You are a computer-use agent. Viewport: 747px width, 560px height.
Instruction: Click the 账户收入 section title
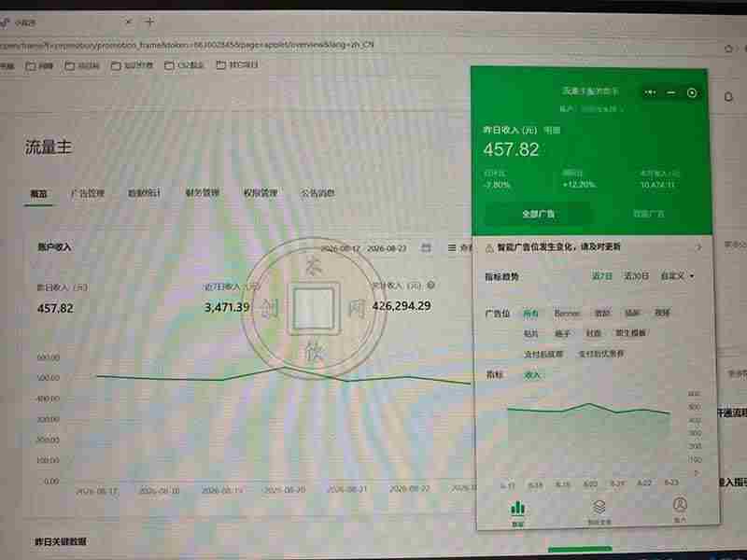click(x=54, y=247)
